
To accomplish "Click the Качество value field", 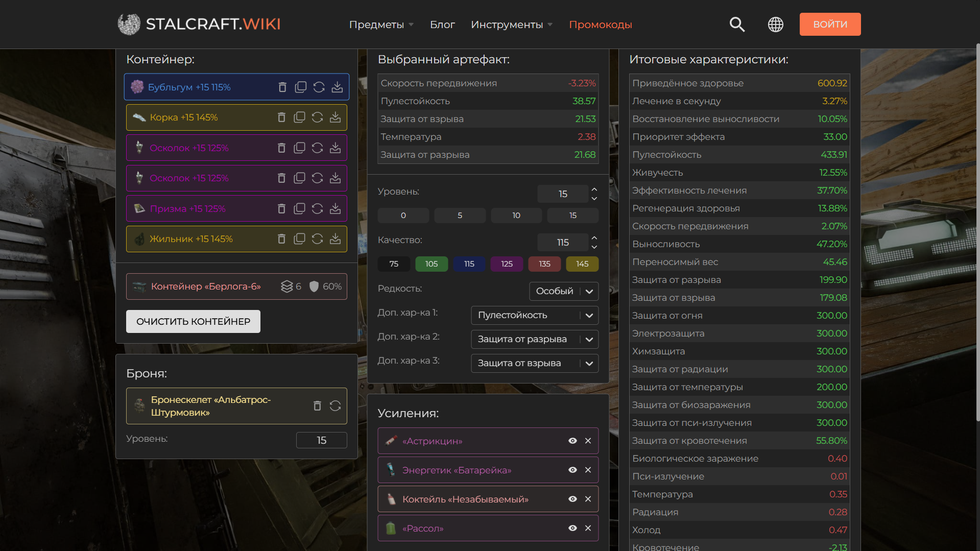I will pyautogui.click(x=563, y=243).
